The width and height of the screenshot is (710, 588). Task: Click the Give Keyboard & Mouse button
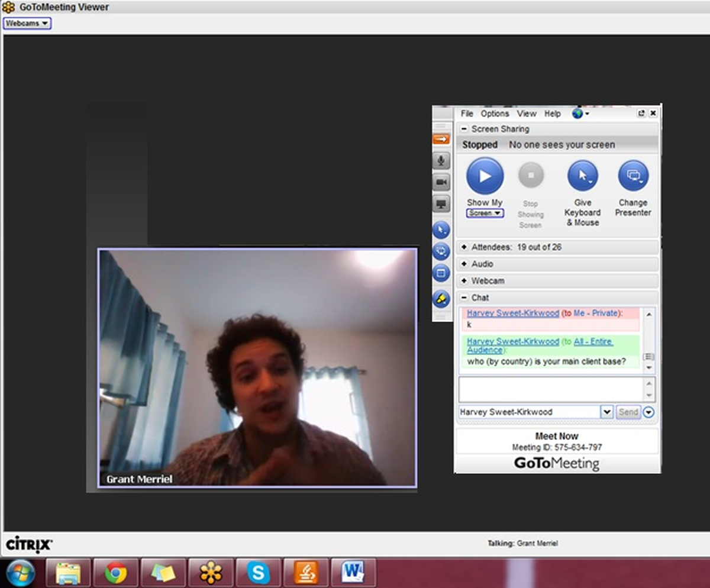point(582,176)
